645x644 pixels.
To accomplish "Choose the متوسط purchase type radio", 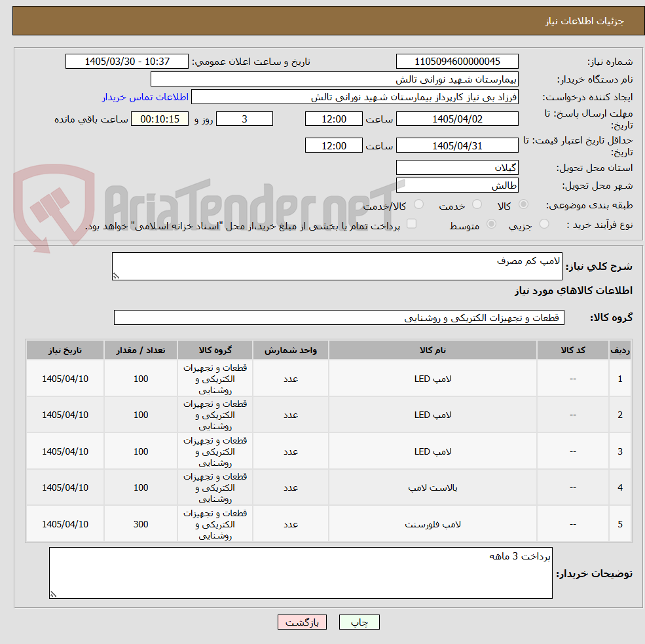I will [491, 224].
